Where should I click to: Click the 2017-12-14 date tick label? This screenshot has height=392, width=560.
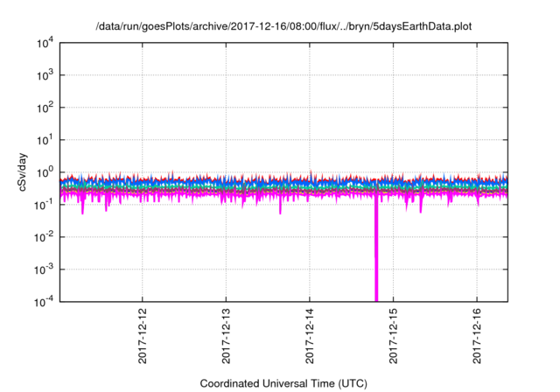(310, 336)
